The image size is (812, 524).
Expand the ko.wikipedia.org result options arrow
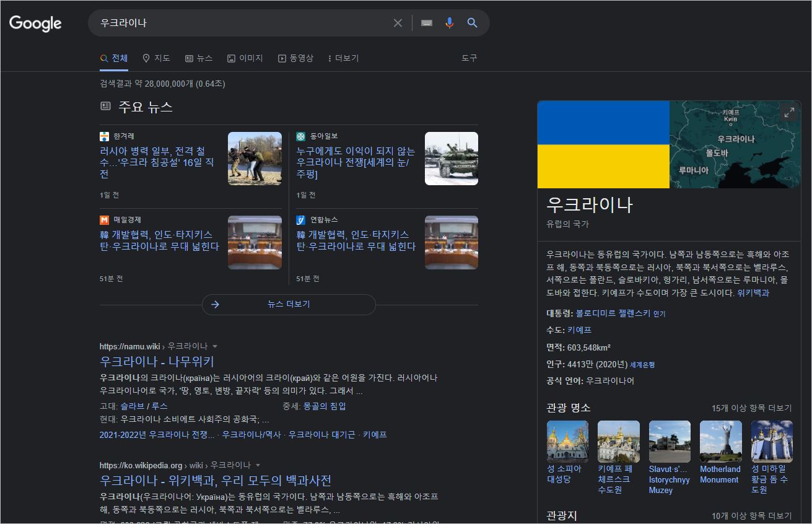(x=258, y=465)
